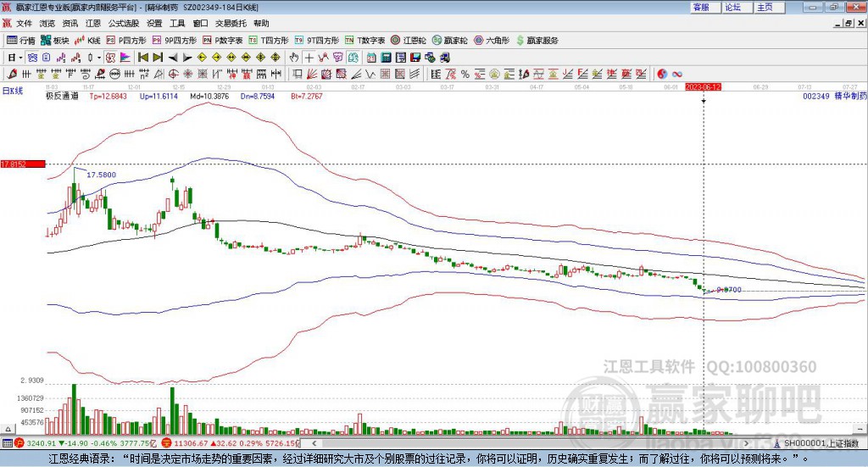Click the 论坛 button in title bar
868x467 pixels.
737,7
